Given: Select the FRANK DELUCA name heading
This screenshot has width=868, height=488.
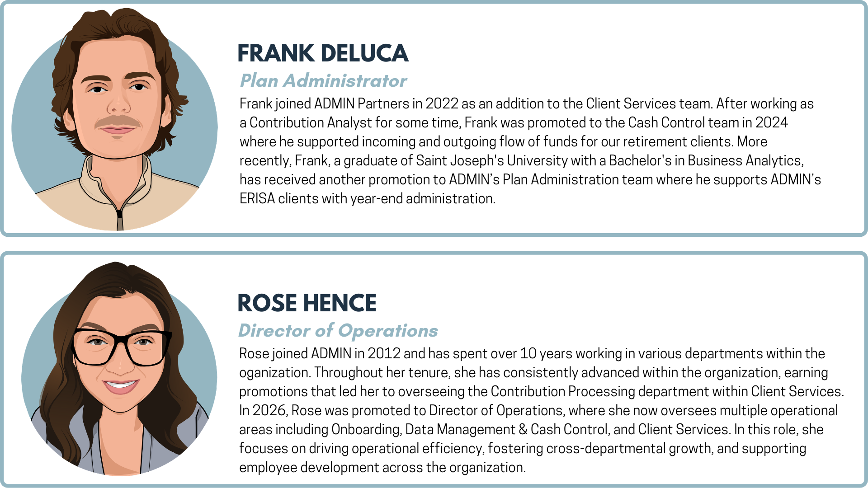Looking at the screenshot, I should [x=323, y=53].
